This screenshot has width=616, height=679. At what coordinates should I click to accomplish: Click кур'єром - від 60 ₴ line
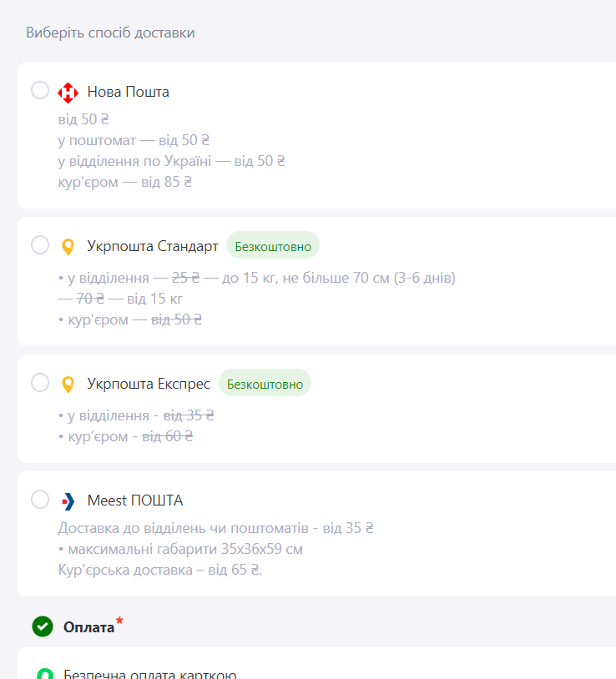[x=126, y=436]
